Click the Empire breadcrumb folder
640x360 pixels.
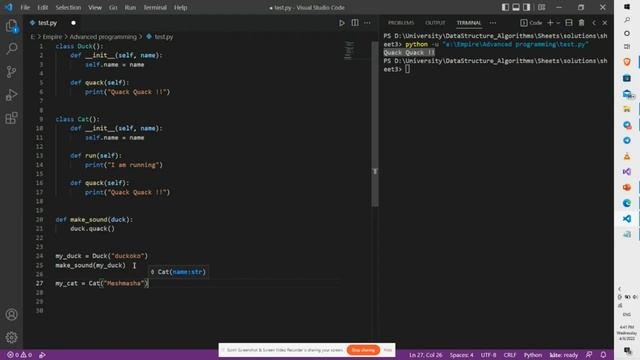click(52, 37)
